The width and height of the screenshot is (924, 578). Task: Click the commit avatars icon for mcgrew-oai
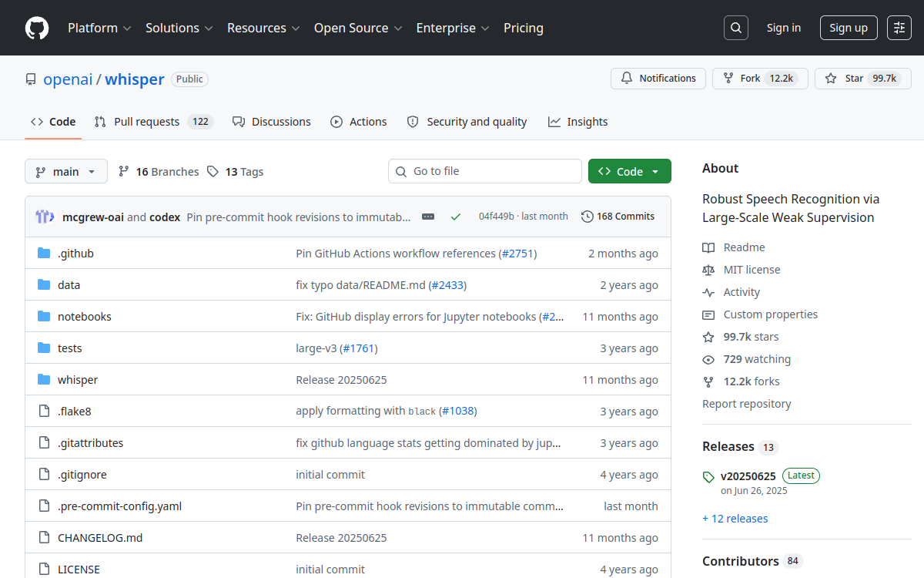point(45,217)
